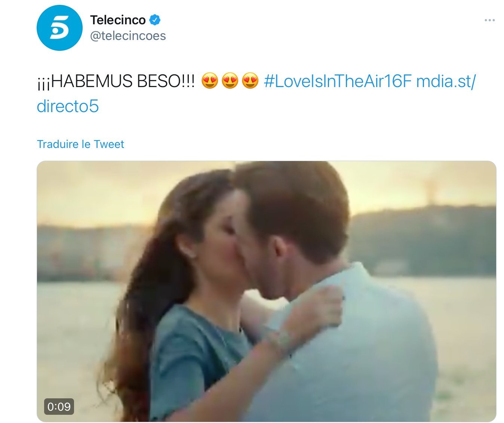Select the ¡¡¡HABEMUS BESO!!! tweet text
Screen dimensions: 504x423
116,81
